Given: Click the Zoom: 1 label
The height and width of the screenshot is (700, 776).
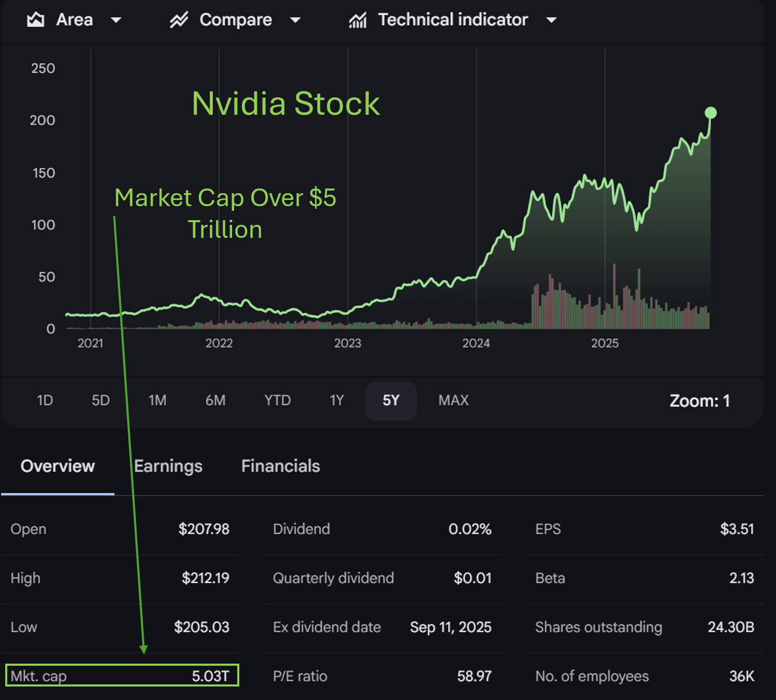Looking at the screenshot, I should click(x=700, y=401).
